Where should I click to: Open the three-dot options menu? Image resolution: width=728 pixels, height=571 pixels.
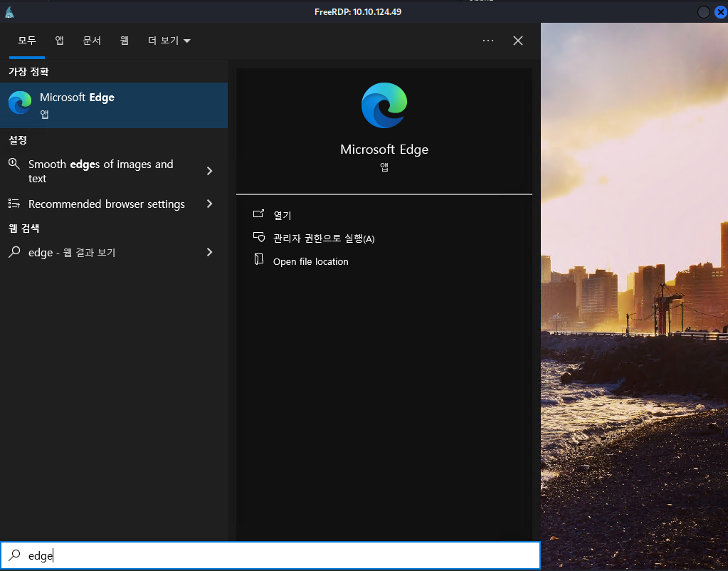(x=488, y=41)
